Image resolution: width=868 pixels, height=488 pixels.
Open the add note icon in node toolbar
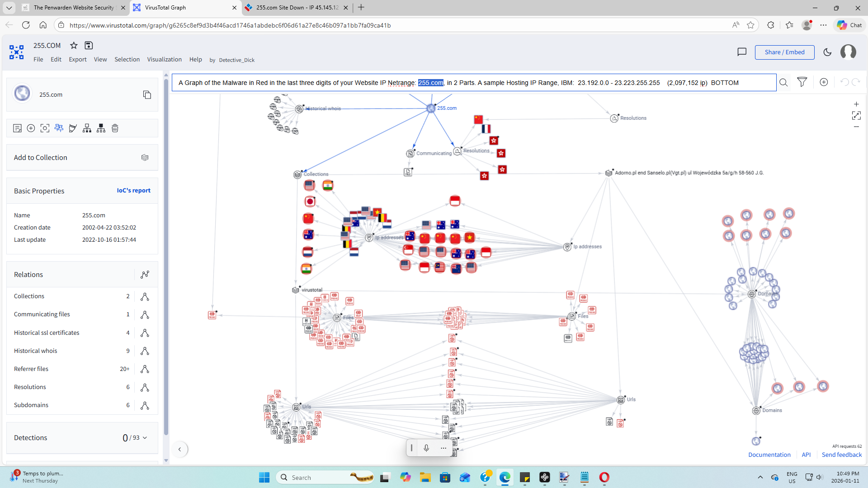pos(17,128)
